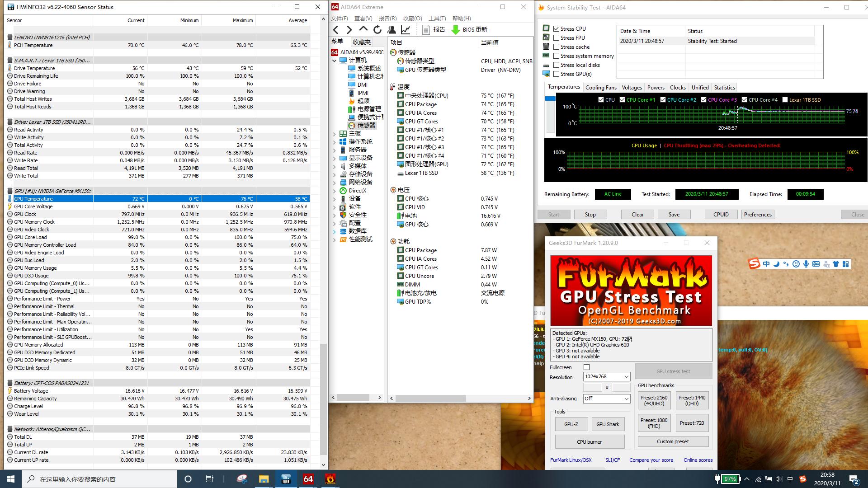Screen dimensions: 868x488
Task: Show hidden tray icons chevron
Action: pos(747,479)
